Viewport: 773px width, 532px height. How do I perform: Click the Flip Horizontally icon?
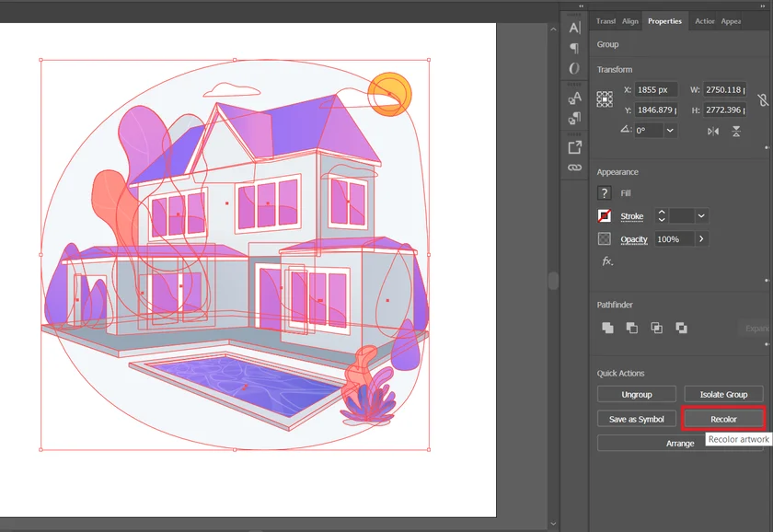point(713,132)
